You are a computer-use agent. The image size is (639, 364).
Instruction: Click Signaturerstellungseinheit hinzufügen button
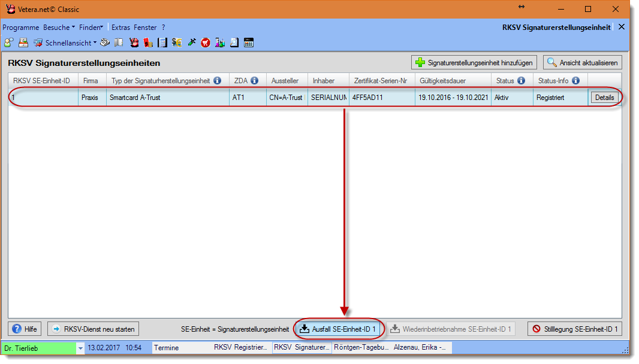coord(474,63)
